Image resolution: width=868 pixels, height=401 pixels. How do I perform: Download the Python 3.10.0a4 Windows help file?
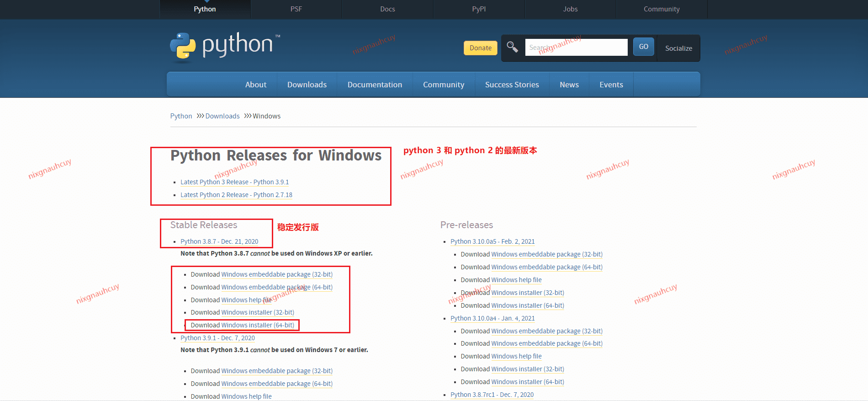[x=517, y=356]
